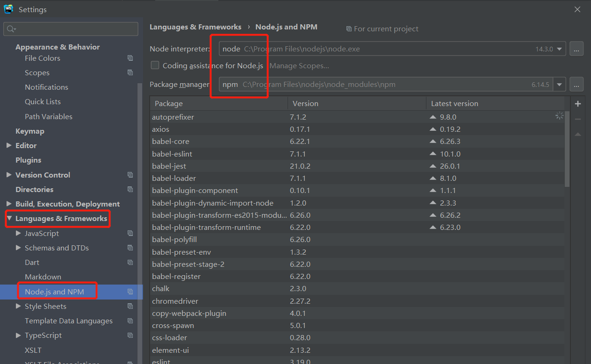Click the For current project icon
Viewport: 591px width, 364px height.
[349, 29]
